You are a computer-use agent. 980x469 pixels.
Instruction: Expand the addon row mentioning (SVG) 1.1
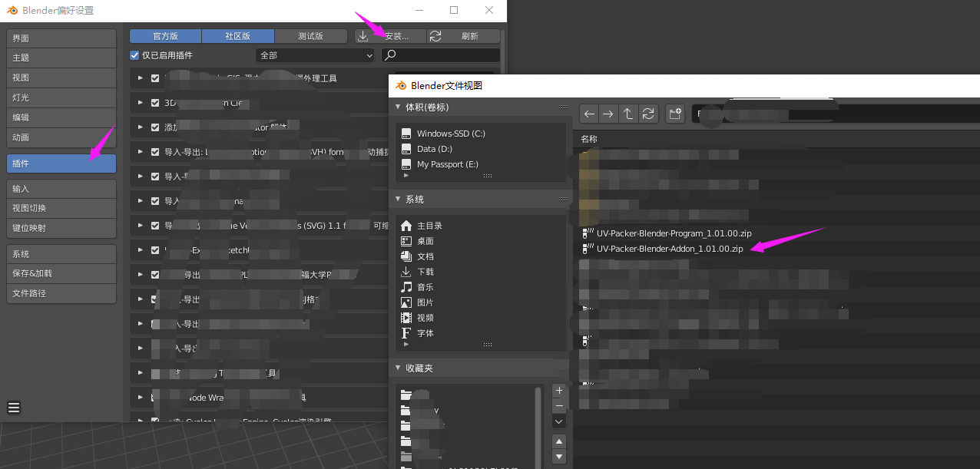tap(141, 225)
